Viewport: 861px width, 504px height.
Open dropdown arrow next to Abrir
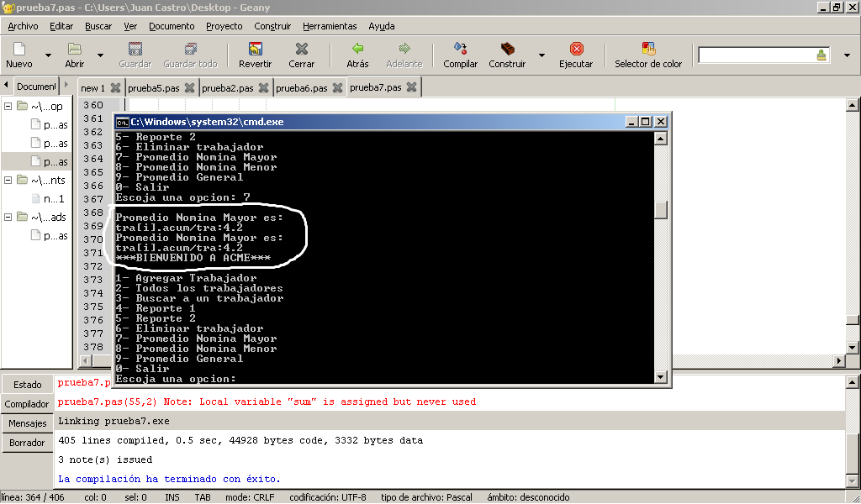tap(100, 55)
